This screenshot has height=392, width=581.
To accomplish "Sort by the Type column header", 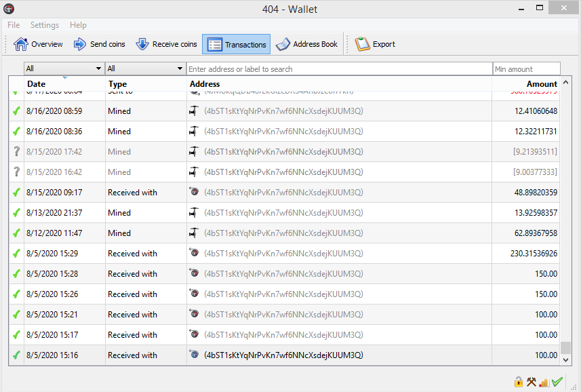I will pos(146,83).
